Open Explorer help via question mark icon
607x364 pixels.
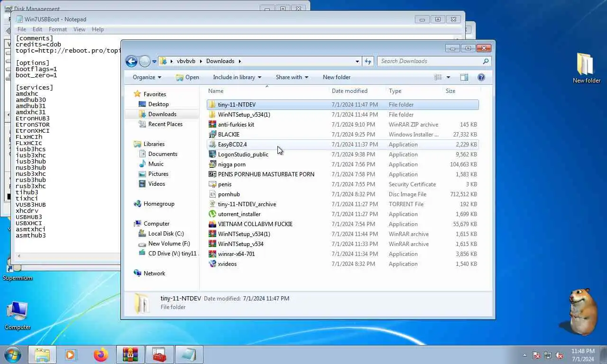click(x=481, y=77)
